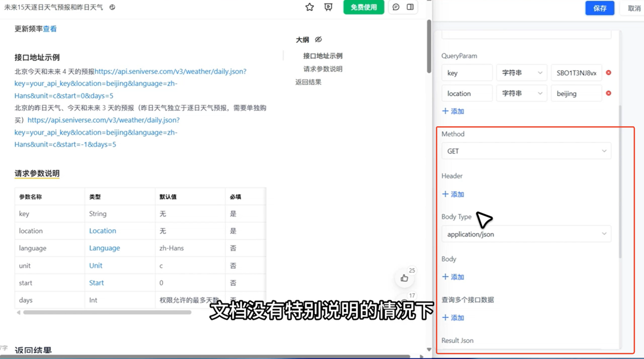Click the 保存 save button

(600, 8)
